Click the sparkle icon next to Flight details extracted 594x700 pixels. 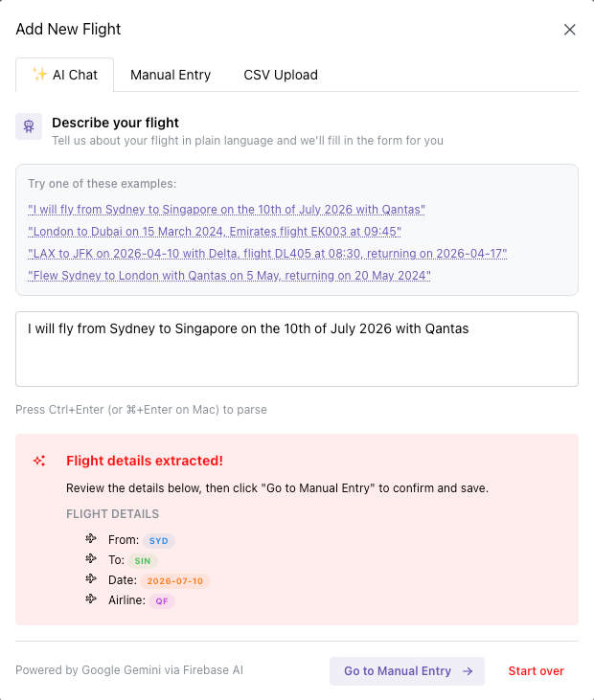[x=39, y=461]
